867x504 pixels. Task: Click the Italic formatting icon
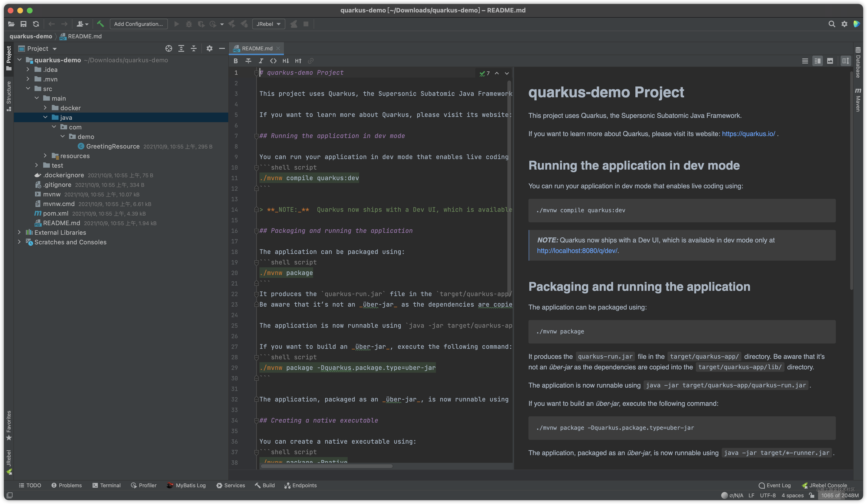pyautogui.click(x=261, y=61)
